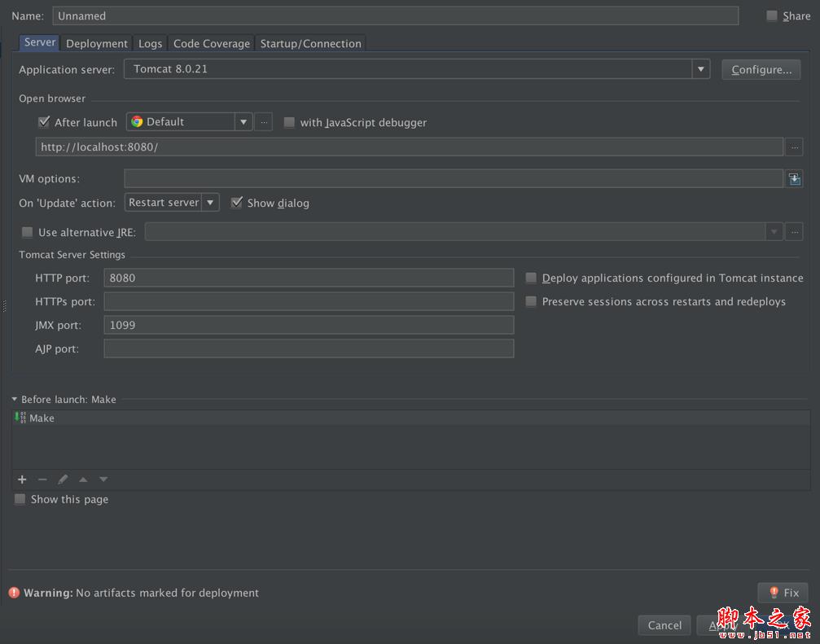Click JMX port field with 1099

[309, 325]
